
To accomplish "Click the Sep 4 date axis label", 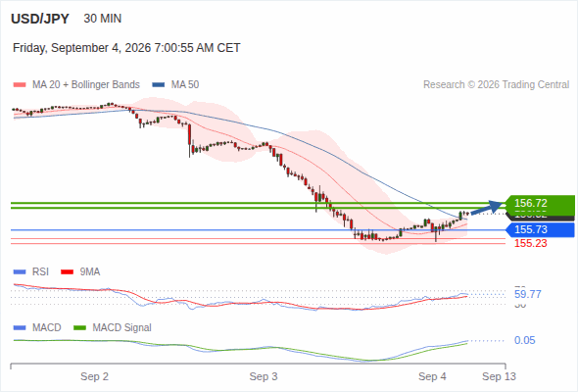I will (432, 376).
